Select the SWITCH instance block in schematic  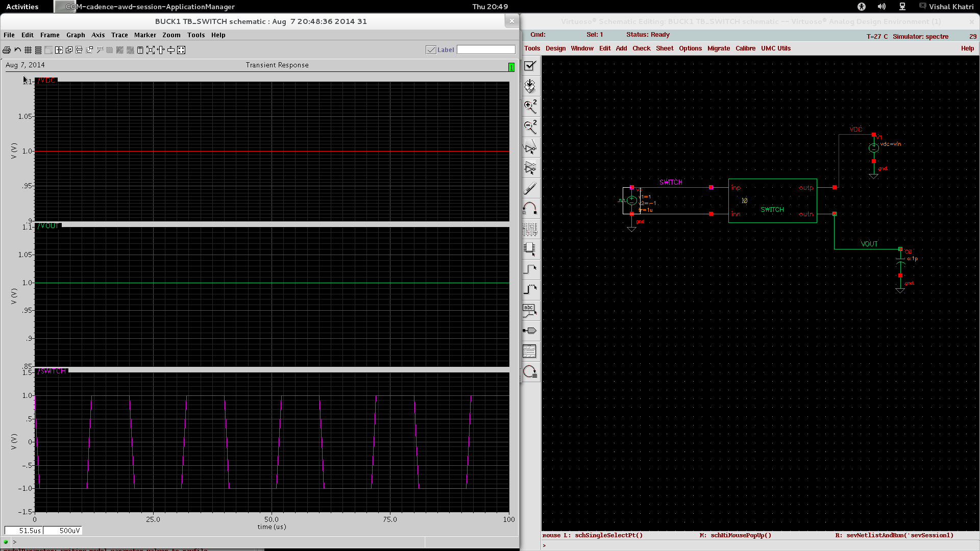(x=772, y=201)
